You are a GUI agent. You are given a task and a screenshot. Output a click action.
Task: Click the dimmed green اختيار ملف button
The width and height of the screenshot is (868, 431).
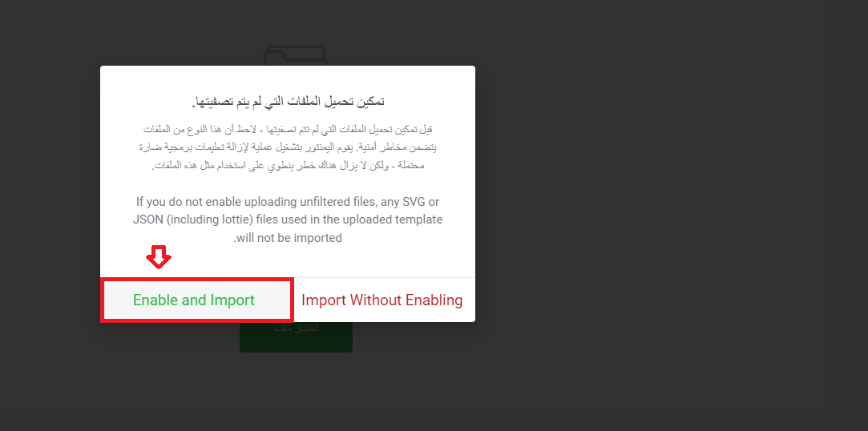(x=296, y=336)
